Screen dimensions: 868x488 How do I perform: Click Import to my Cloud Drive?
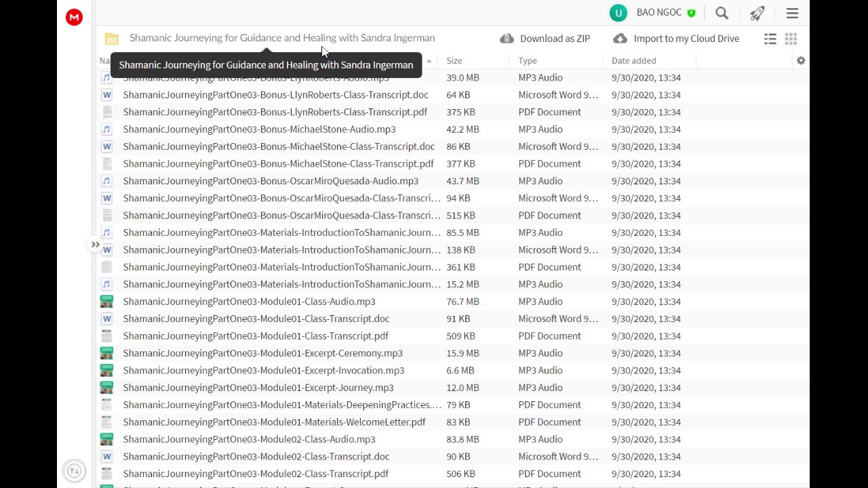coord(676,39)
